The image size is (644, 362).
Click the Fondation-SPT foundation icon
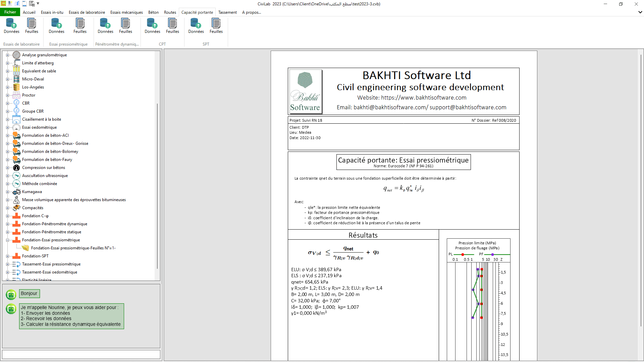click(16, 256)
